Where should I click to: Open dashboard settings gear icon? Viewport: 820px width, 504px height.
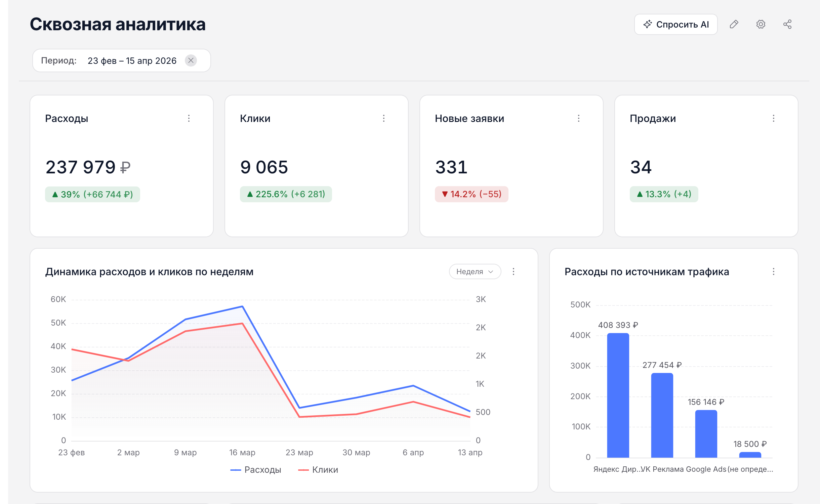click(x=761, y=24)
